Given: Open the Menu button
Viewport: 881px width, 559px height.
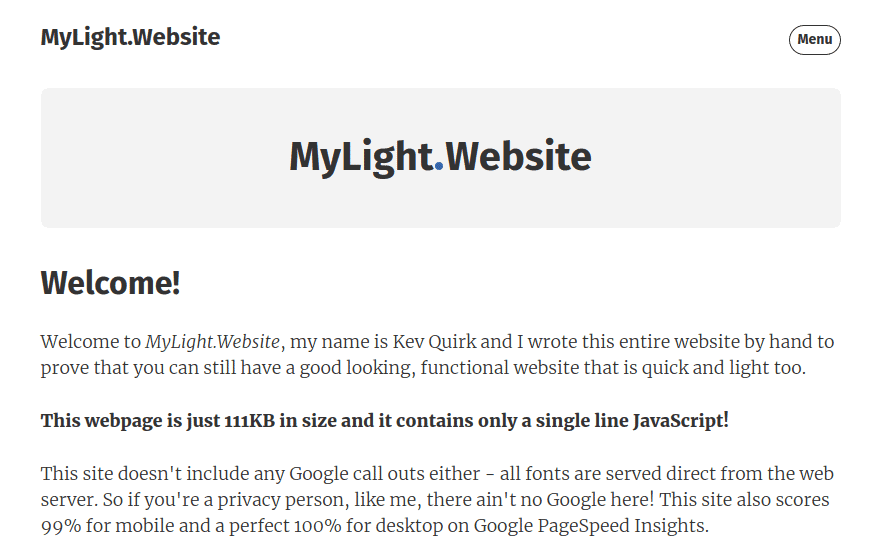Looking at the screenshot, I should tap(814, 40).
